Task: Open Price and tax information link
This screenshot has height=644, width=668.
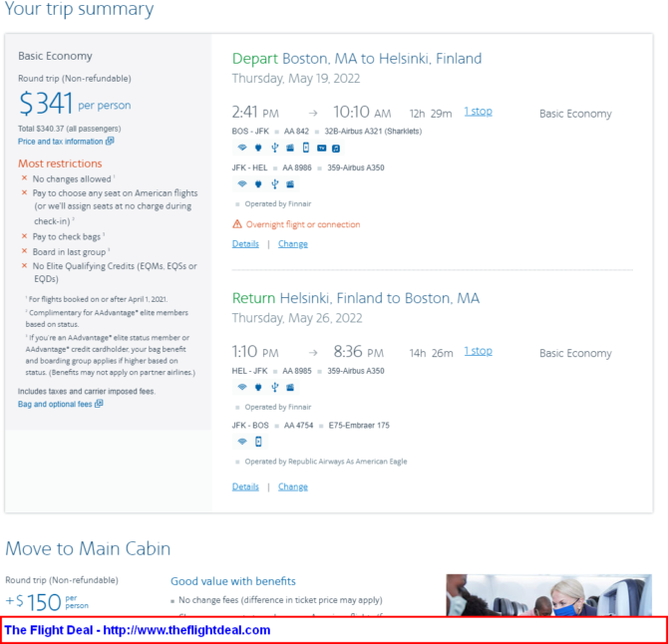Action: [60, 142]
